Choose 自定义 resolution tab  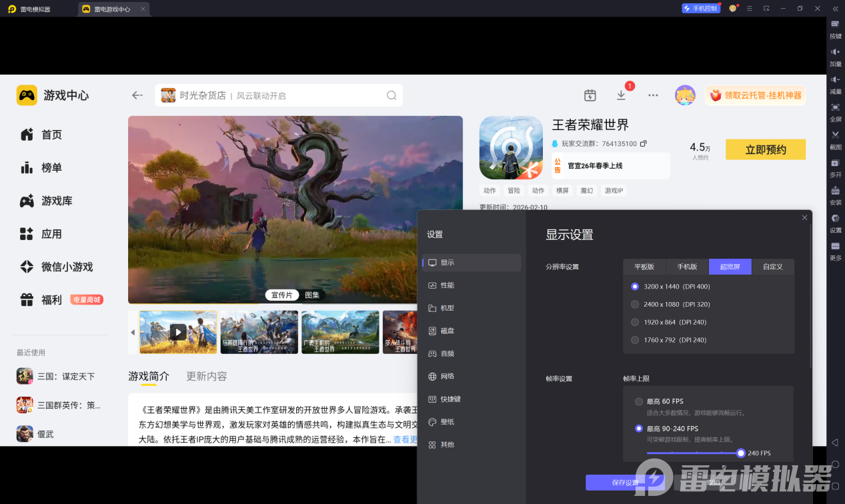(773, 267)
